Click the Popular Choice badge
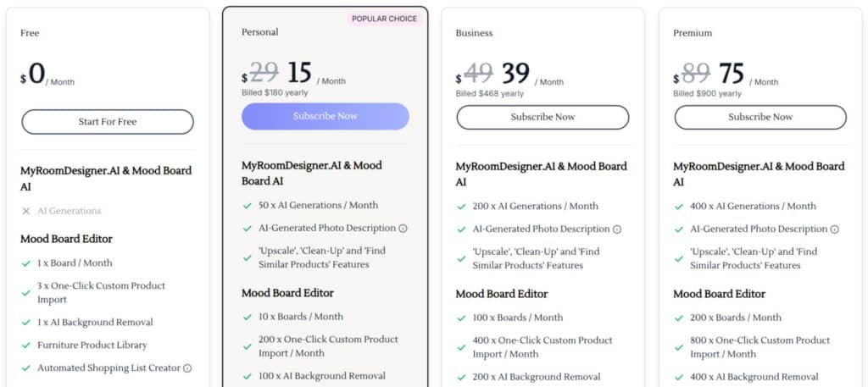The image size is (868, 387). 384,19
